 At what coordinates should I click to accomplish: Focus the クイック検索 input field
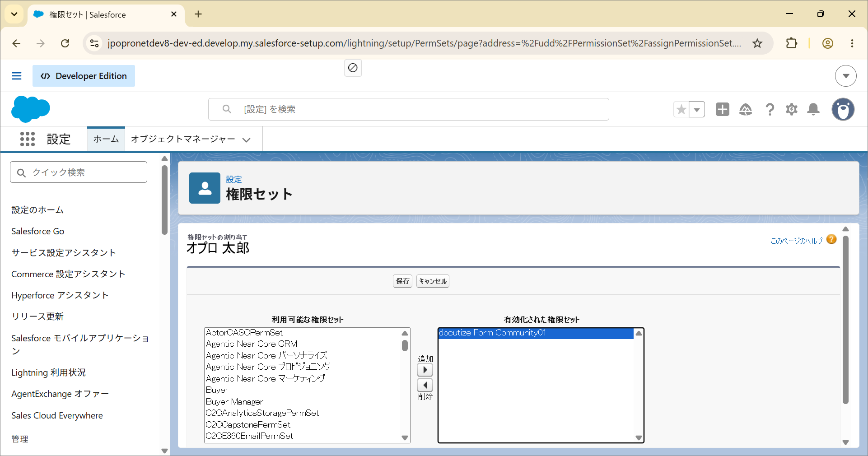point(79,172)
